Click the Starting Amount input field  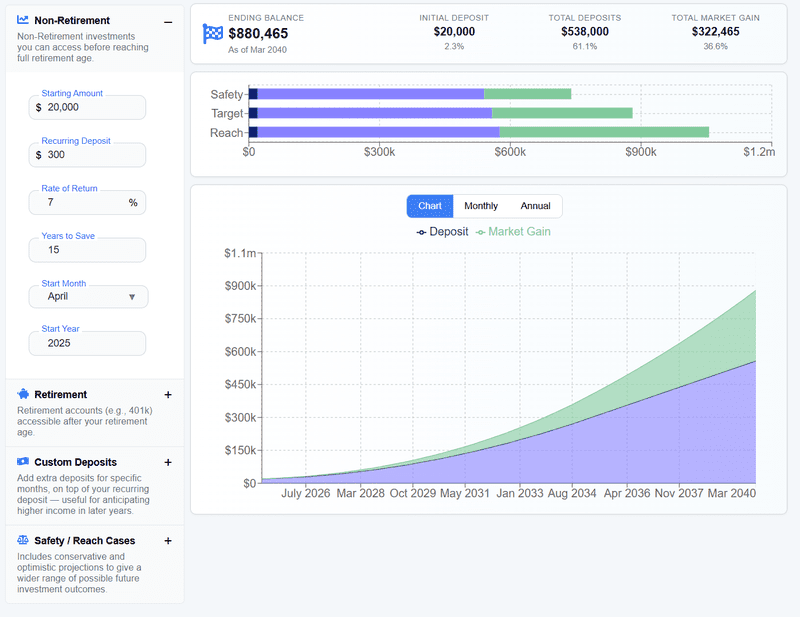click(x=87, y=107)
